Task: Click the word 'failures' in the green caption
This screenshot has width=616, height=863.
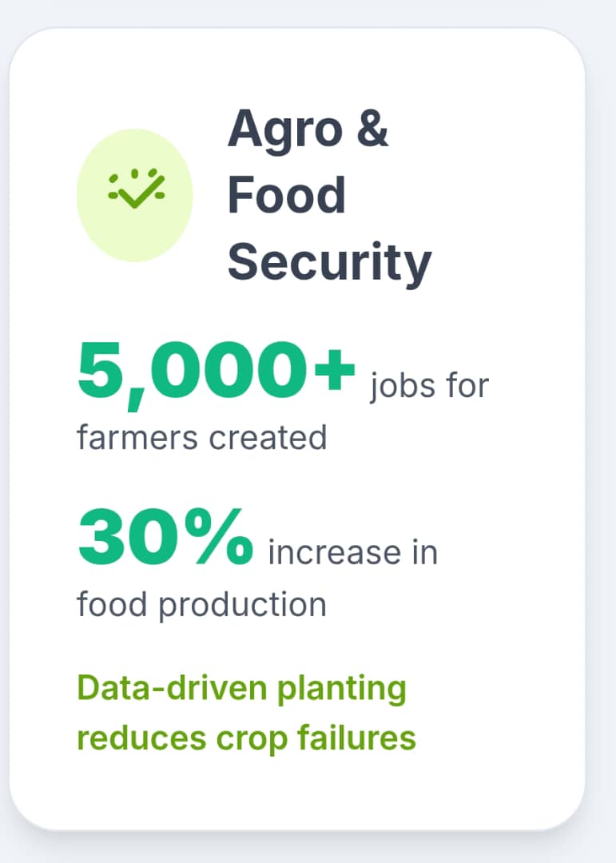Action: pyautogui.click(x=356, y=738)
